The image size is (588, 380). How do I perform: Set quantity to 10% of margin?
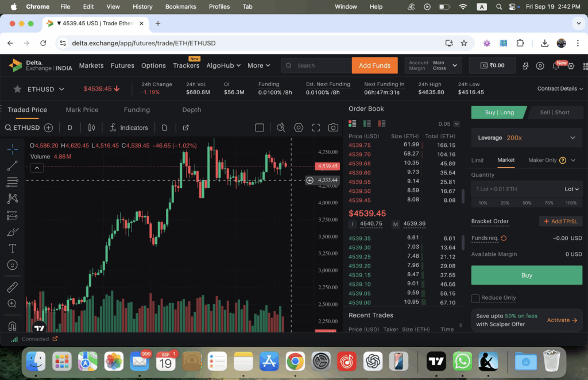pos(483,203)
